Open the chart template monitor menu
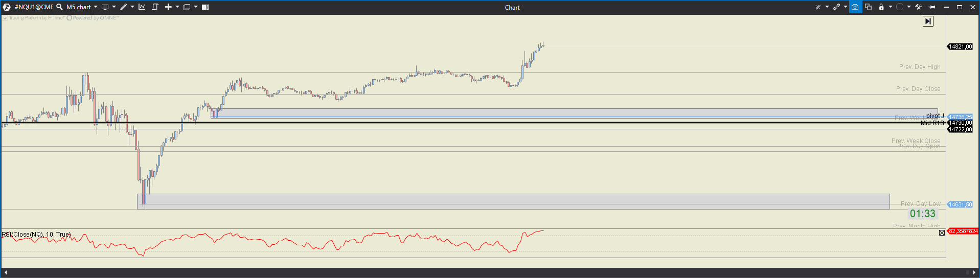980x278 pixels. pyautogui.click(x=105, y=7)
